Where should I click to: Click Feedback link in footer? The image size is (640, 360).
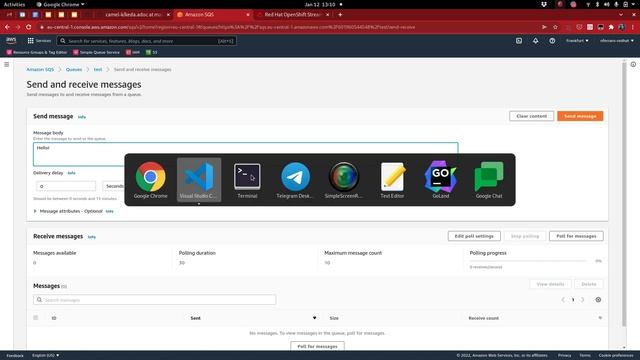pos(15,356)
